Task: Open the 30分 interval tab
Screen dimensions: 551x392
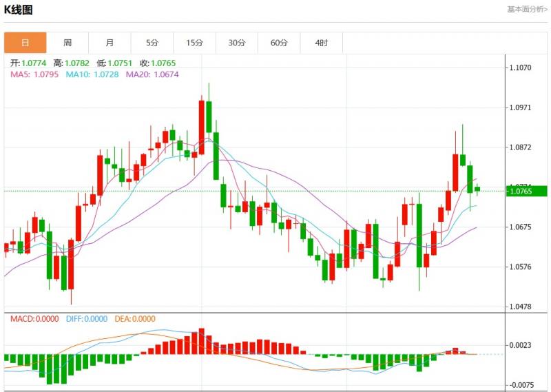Action: (237, 43)
